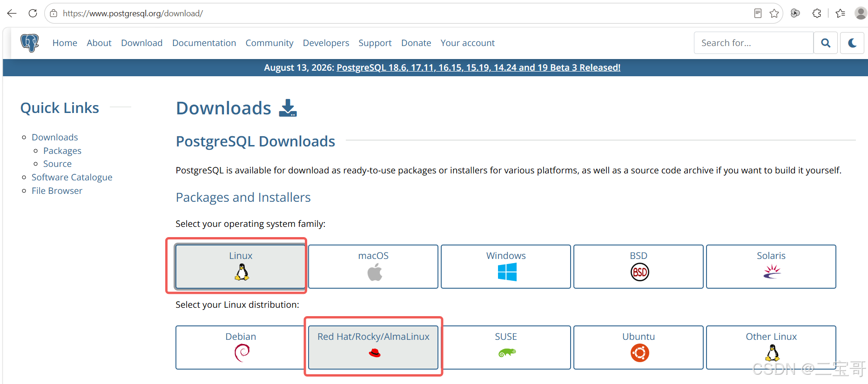
Task: Choose the SUSE label text
Action: [506, 337]
